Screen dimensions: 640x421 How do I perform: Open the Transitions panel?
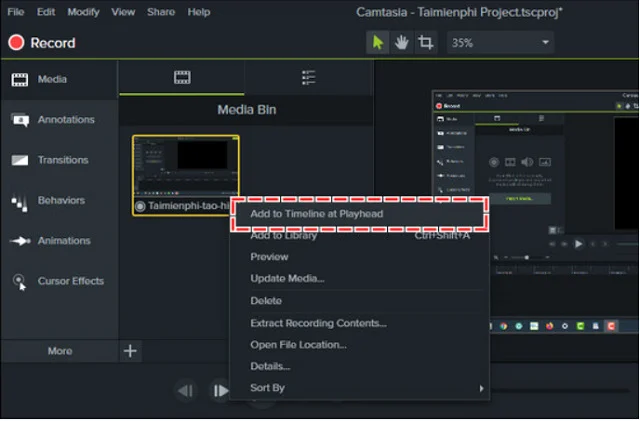click(x=59, y=160)
